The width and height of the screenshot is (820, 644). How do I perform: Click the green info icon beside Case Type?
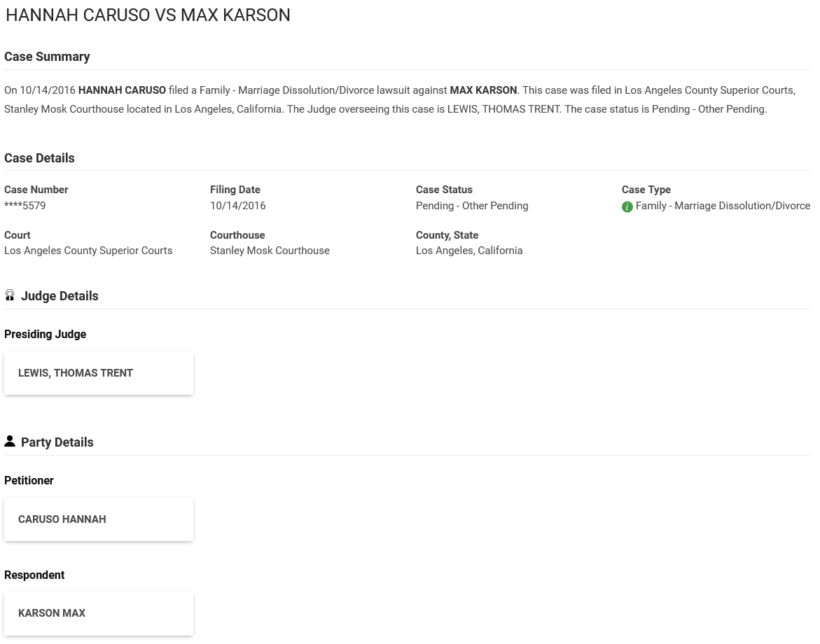(627, 207)
